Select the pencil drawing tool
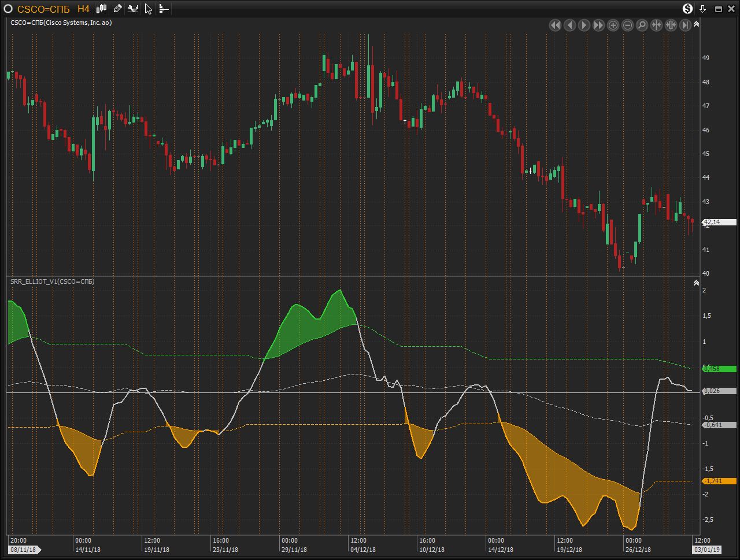Screen dimensions: 740x560 117,9
